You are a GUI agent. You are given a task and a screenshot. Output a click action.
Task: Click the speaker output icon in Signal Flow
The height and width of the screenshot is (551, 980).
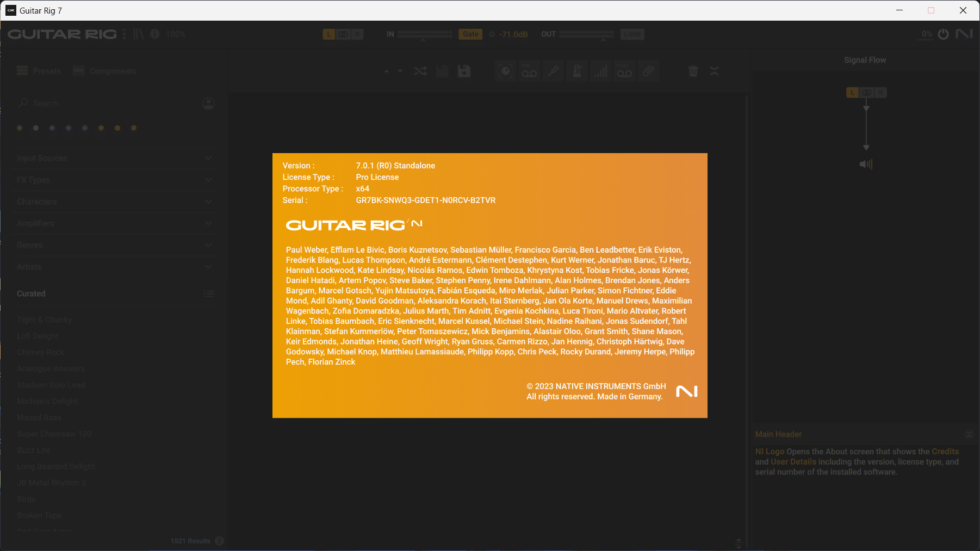[x=866, y=164]
